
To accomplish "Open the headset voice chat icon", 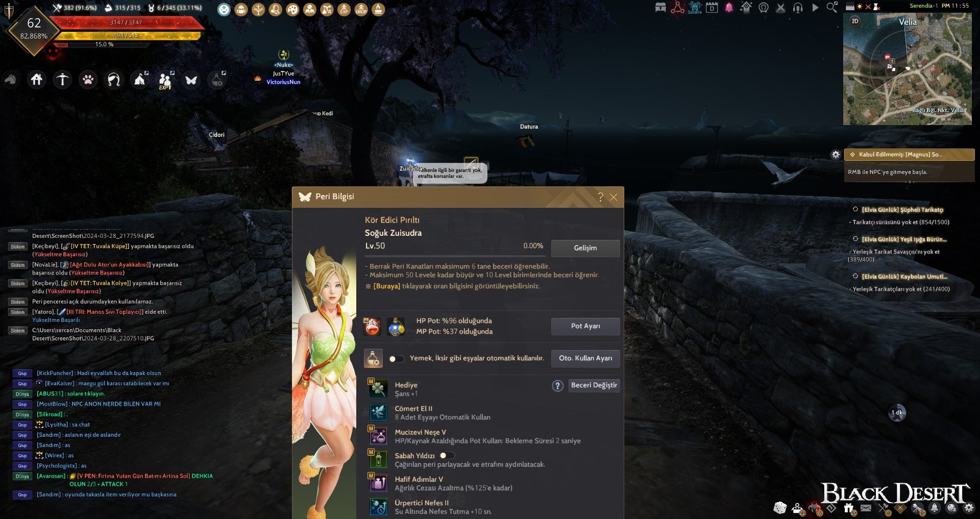I will coord(798,7).
